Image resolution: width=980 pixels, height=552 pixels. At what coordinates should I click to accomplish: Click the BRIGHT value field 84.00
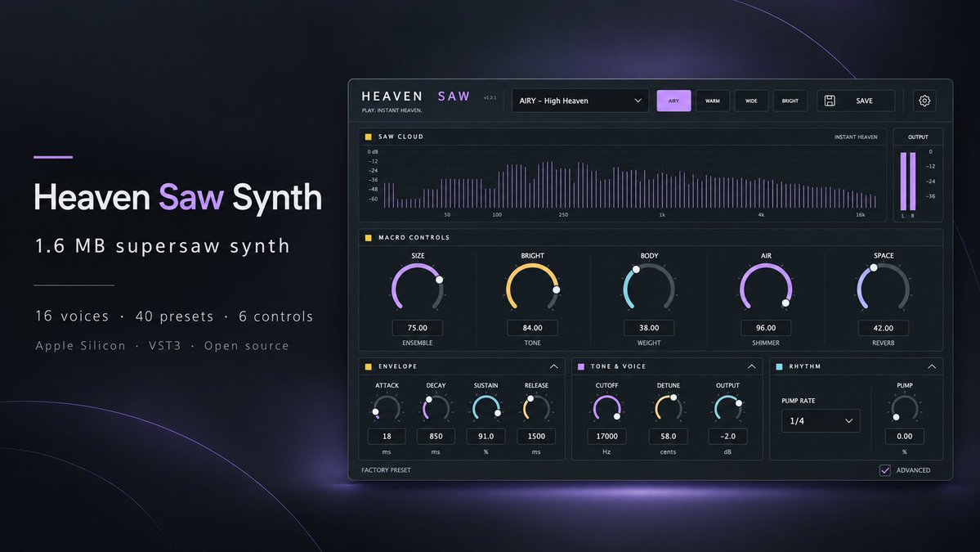(x=532, y=328)
